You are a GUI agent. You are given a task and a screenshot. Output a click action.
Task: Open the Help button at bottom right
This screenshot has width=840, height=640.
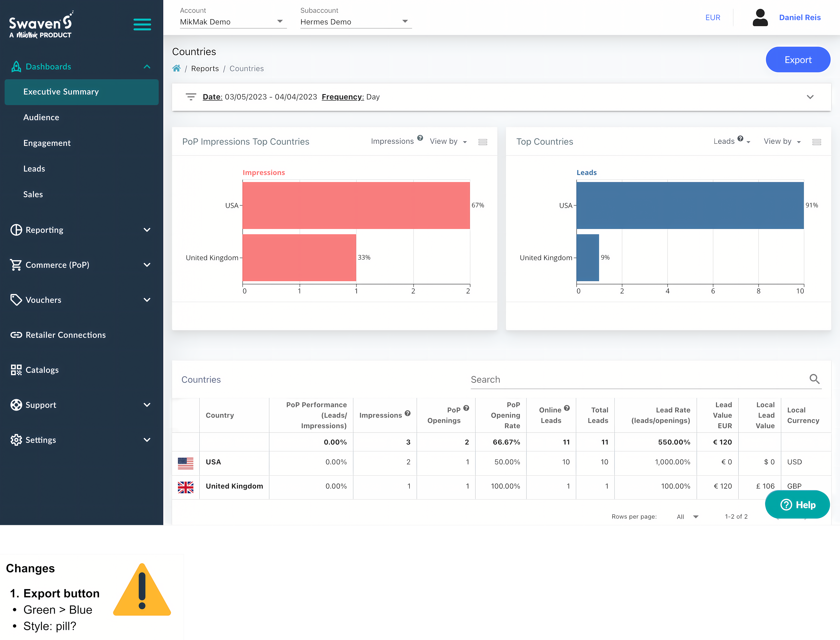pyautogui.click(x=798, y=504)
